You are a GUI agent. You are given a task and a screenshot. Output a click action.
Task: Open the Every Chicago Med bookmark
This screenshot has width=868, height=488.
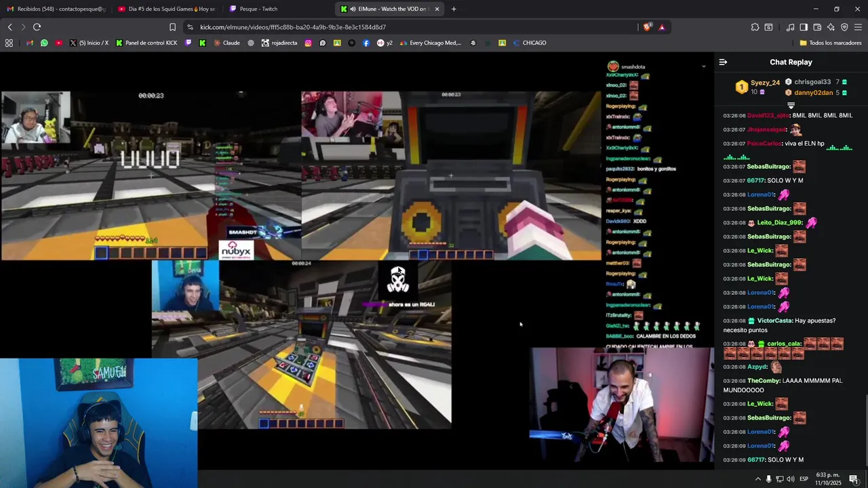click(x=431, y=43)
